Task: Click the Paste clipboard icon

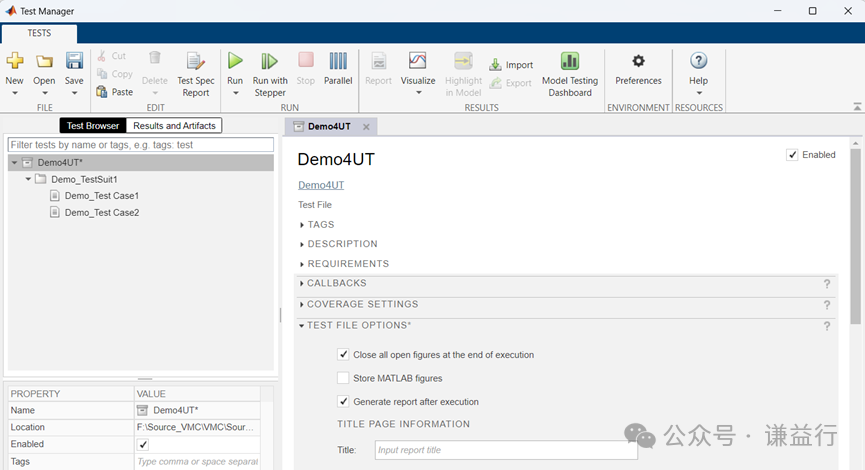Action: coord(102,92)
